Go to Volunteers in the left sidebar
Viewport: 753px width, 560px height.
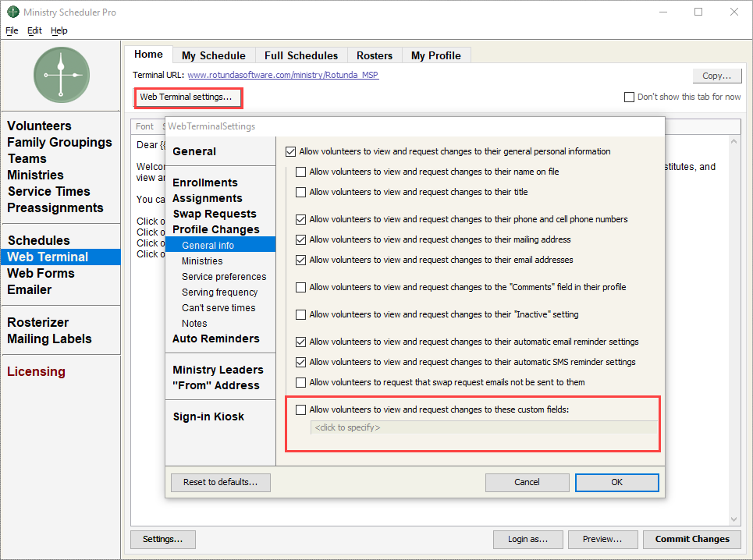(39, 126)
